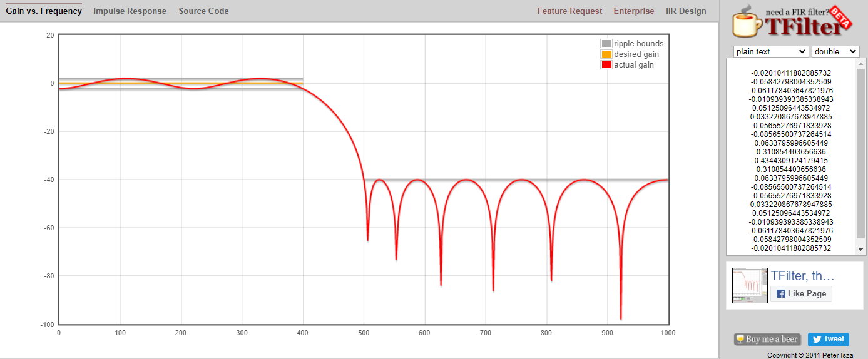Image resolution: width=868 pixels, height=359 pixels.
Task: Click inside the filter coefficients text box
Action: click(x=791, y=156)
